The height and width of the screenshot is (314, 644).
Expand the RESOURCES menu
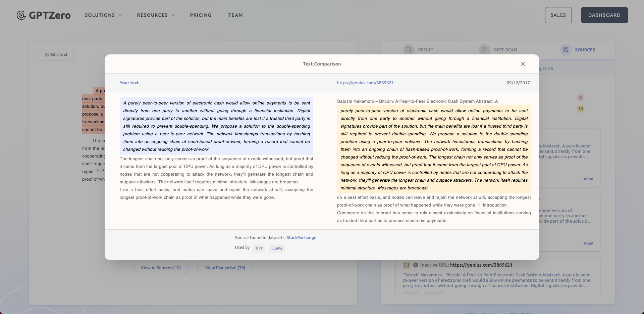[156, 15]
